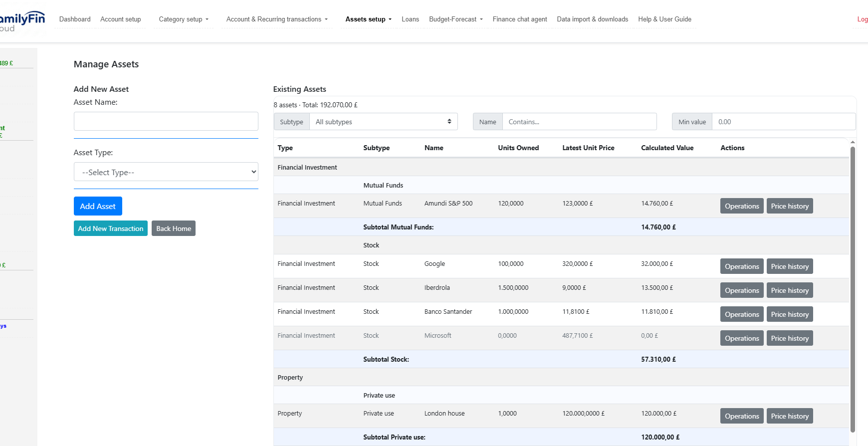Click the Units Owned column header
Viewport: 868px width, 446px height.
click(x=518, y=148)
